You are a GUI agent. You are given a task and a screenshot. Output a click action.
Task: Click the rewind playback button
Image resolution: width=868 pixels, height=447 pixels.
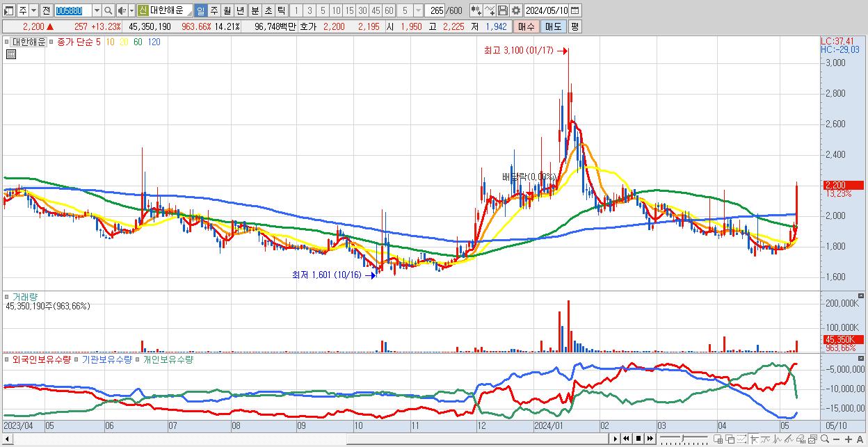pos(626,439)
